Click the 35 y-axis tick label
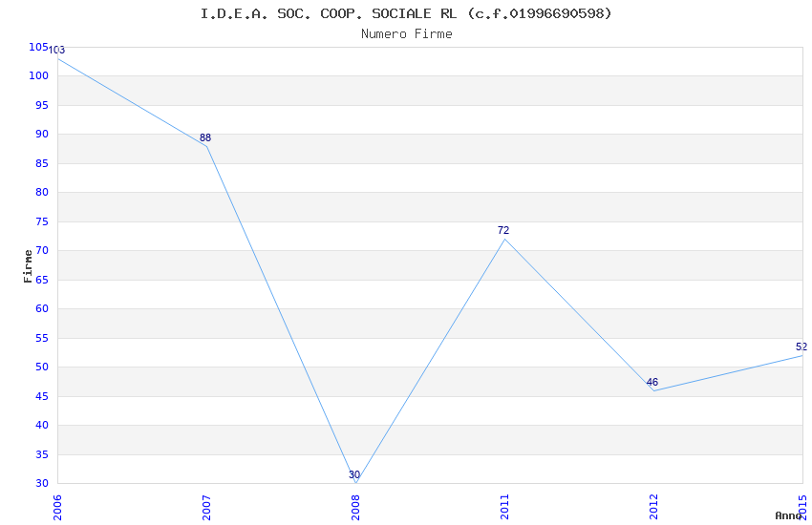The image size is (812, 525). [x=42, y=454]
